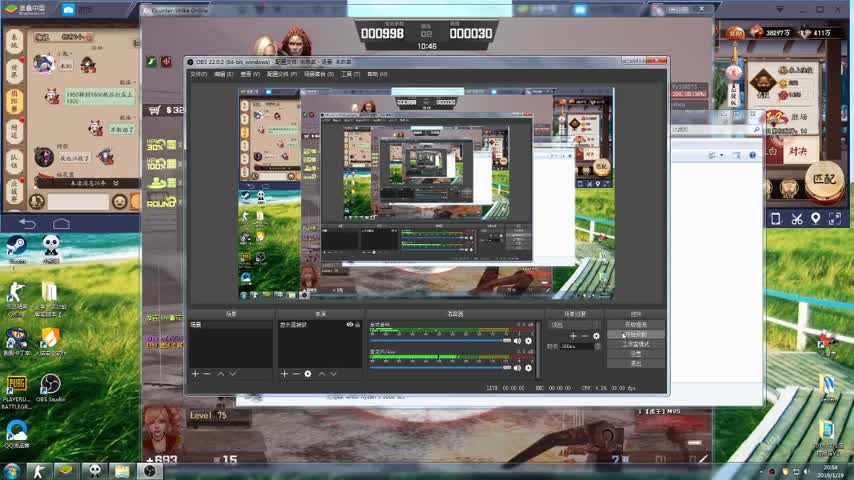Open the OBS Studio desktop shortcut

(x=50, y=388)
